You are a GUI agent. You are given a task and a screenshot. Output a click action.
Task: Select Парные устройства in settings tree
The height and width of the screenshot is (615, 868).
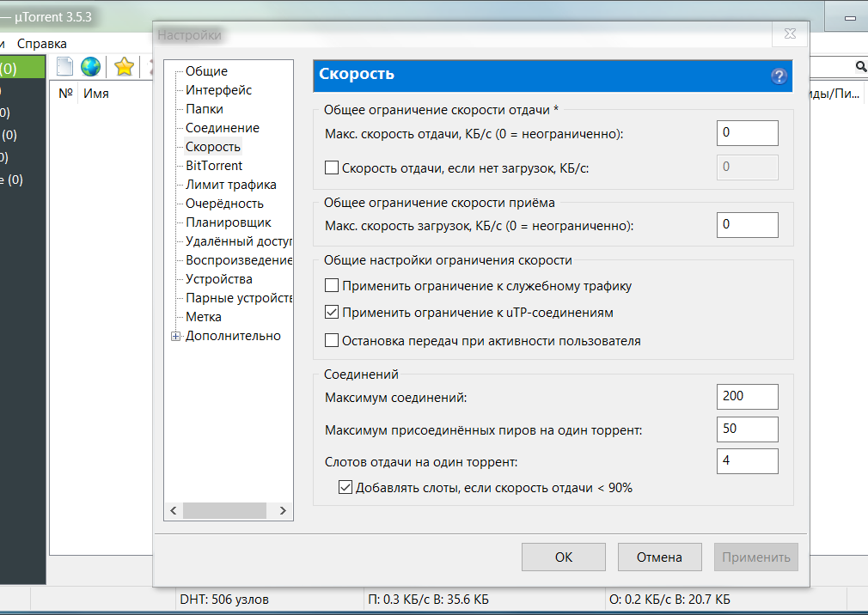239,298
